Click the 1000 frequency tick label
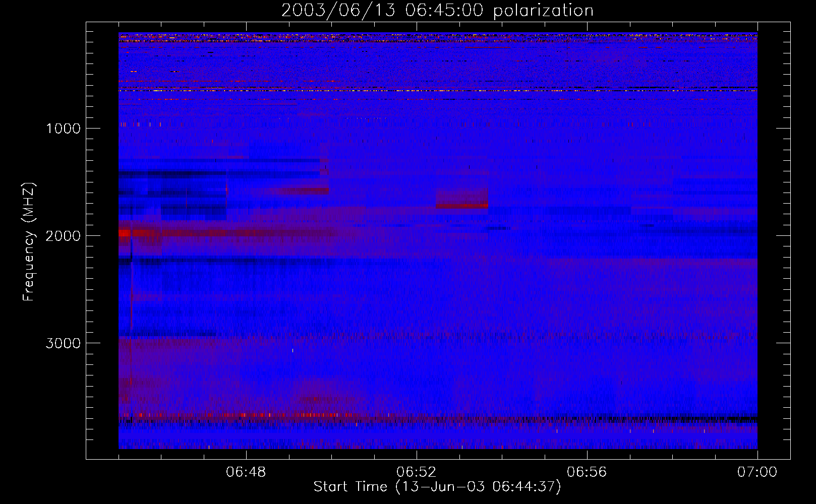This screenshot has width=816, height=504. point(63,129)
